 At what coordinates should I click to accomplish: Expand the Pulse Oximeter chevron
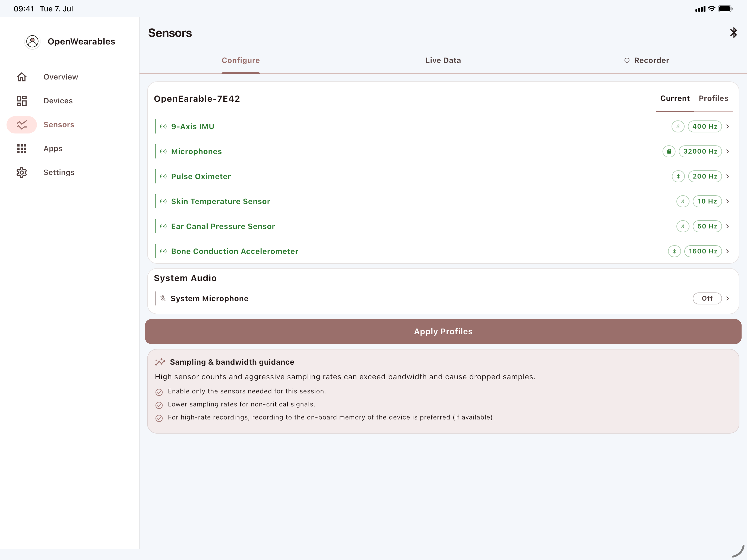click(728, 177)
